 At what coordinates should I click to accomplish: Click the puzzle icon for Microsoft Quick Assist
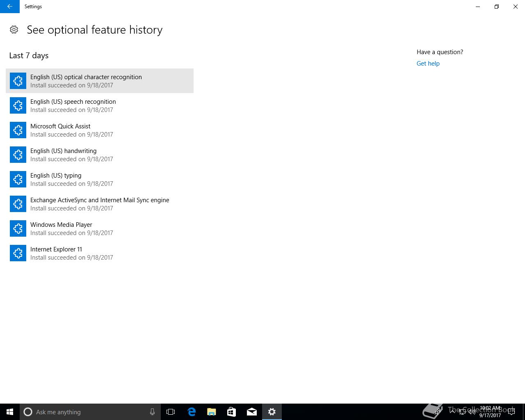(x=18, y=130)
